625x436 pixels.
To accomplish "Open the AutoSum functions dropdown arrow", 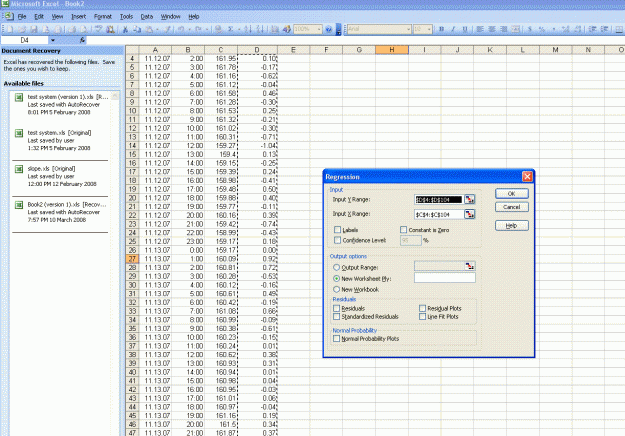I will pyautogui.click(x=239, y=29).
